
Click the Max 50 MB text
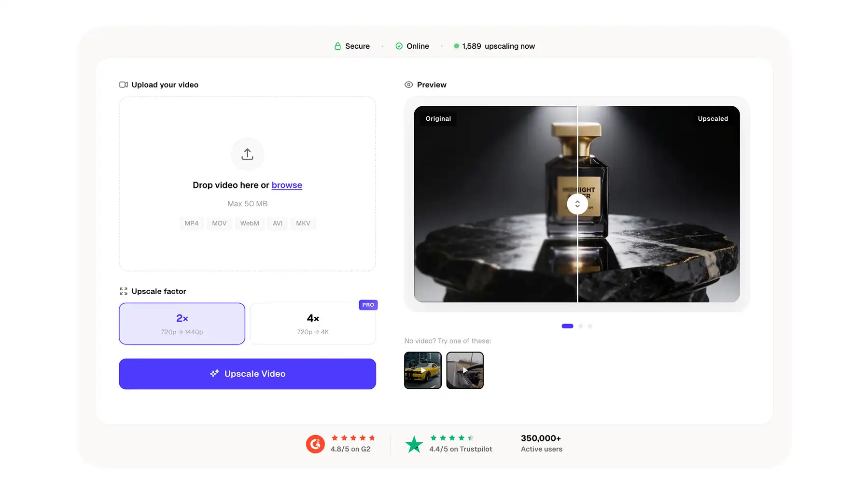point(247,204)
